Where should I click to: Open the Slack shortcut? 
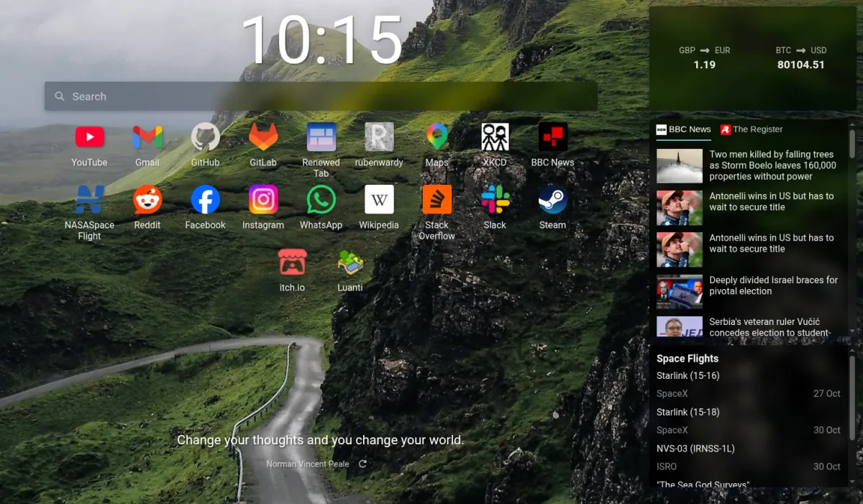coord(495,207)
